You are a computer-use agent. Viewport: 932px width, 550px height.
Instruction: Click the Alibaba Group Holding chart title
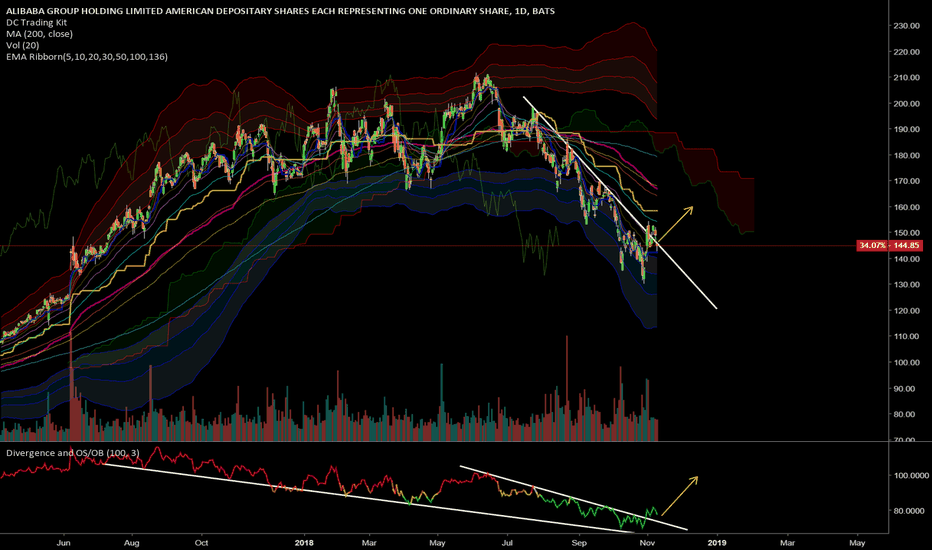(x=280, y=11)
